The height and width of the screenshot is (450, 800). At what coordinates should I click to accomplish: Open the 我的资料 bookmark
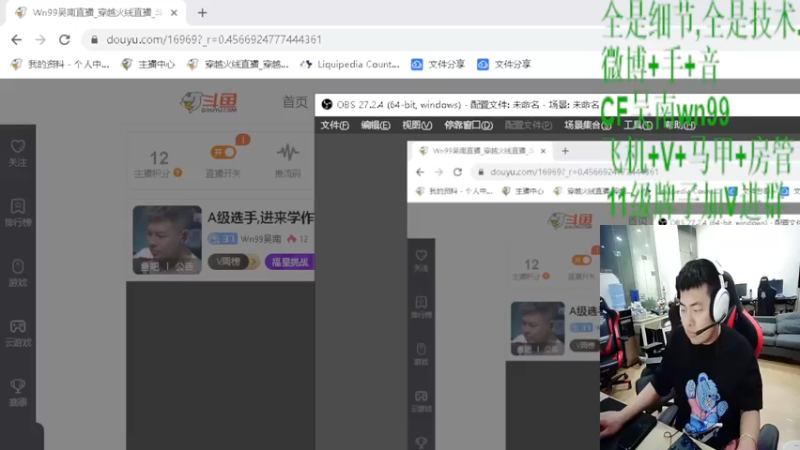click(x=60, y=64)
